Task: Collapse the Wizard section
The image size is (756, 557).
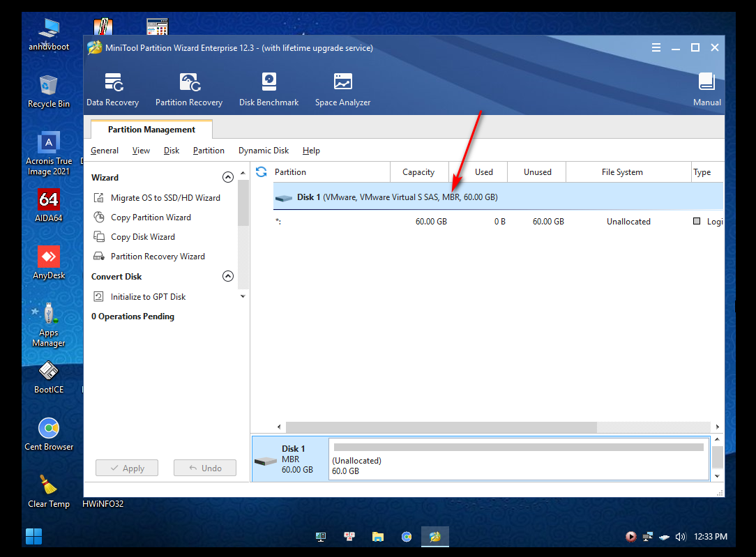Action: coord(228,177)
